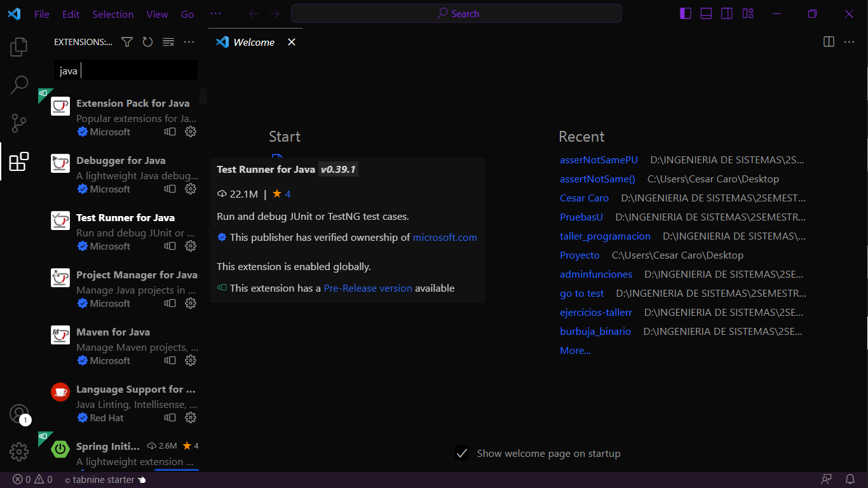Expand the hidden menus with the ellipsis
Viewport: 868px width, 488px height.
[215, 14]
